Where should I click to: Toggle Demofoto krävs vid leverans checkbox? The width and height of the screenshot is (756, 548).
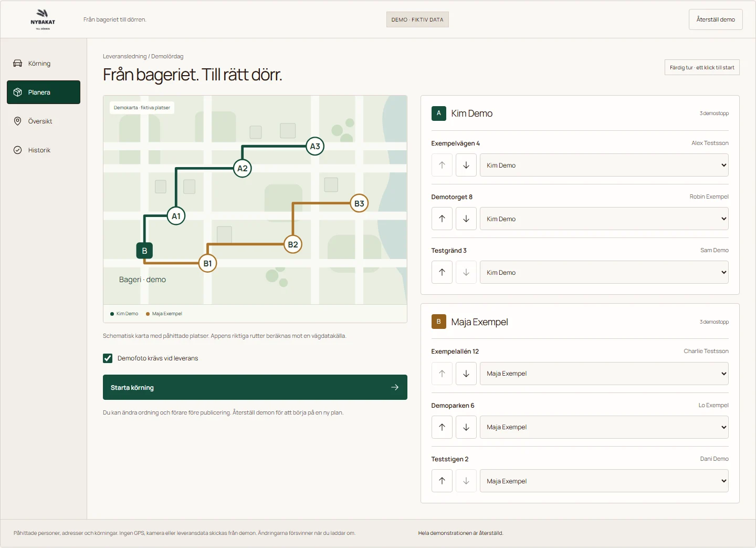[x=108, y=358]
